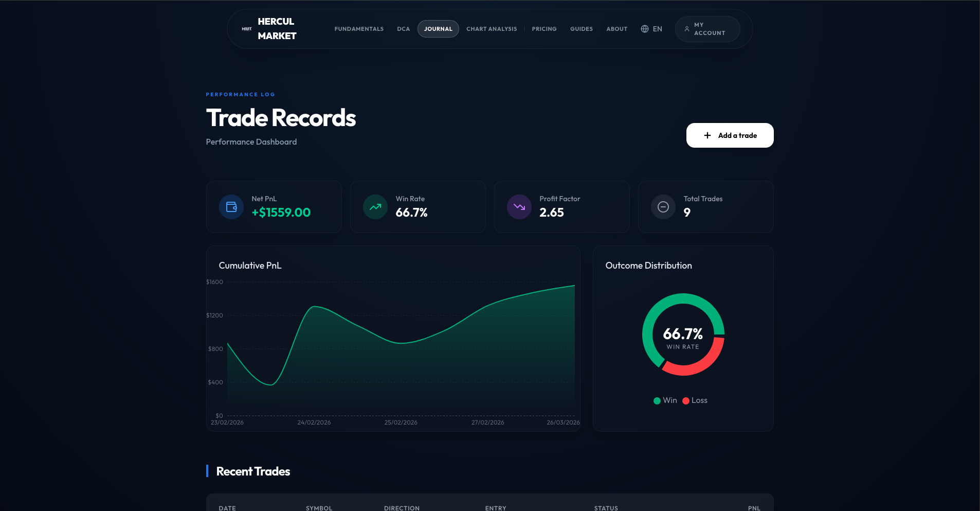Click the ENTRY column header

[x=496, y=508]
